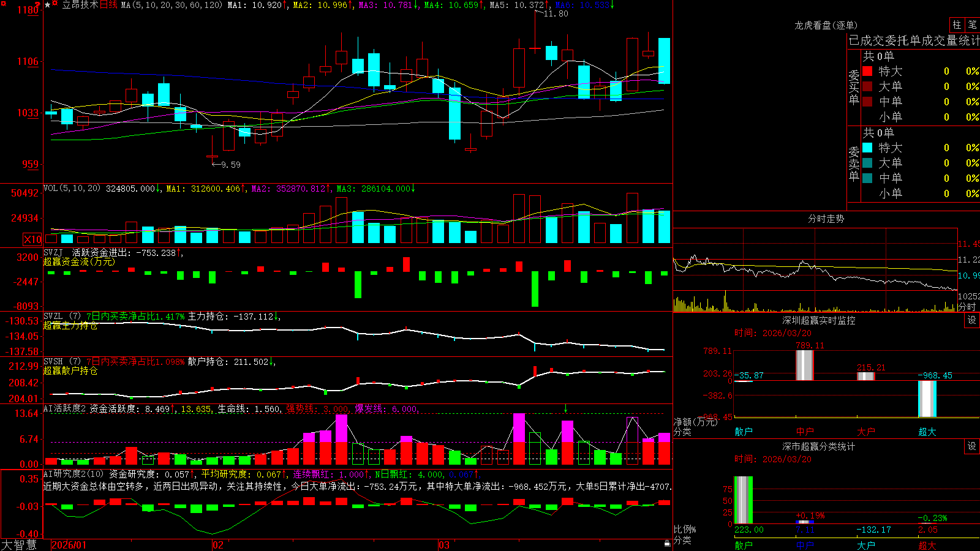This screenshot has height=551, width=980.
Task: Click the 连续飘红: 1.000 label
Action: point(330,474)
